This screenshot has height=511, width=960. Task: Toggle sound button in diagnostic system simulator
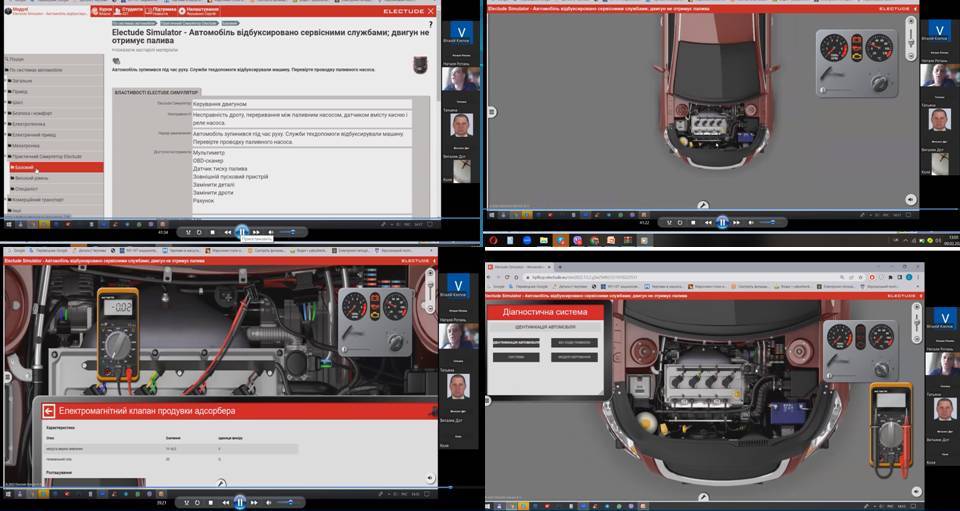917,491
